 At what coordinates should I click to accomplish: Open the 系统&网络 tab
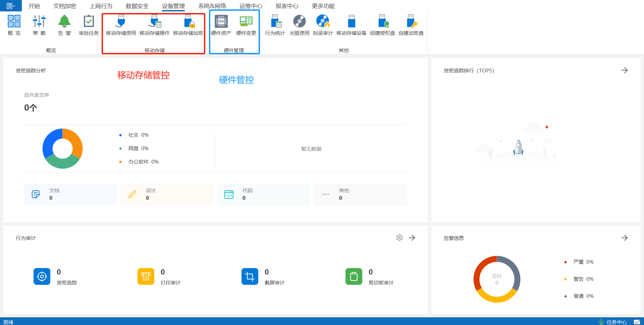[x=212, y=6]
